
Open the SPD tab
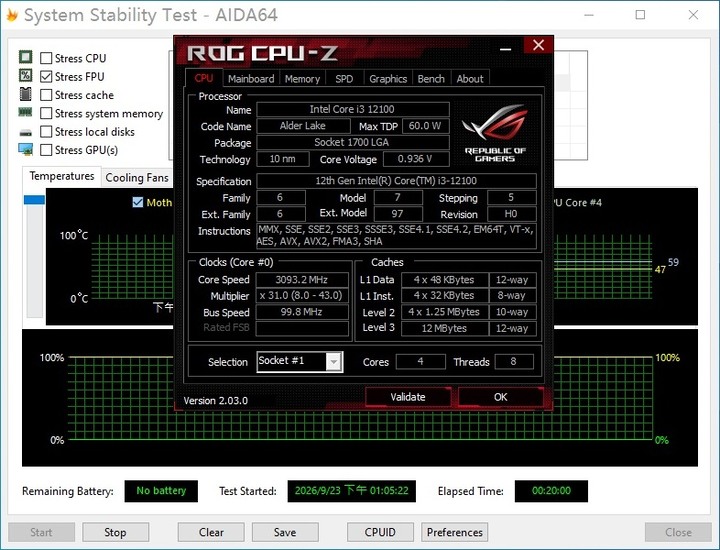[x=344, y=79]
